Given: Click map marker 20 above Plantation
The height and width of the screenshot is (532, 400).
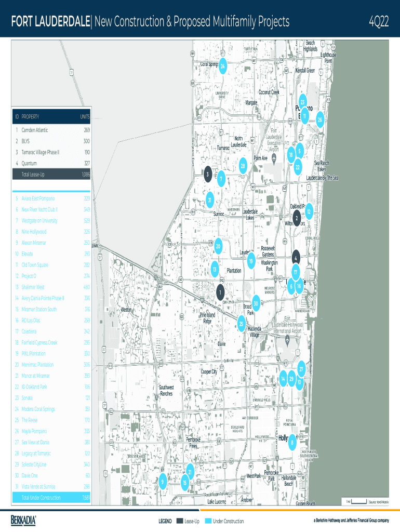Looking at the screenshot, I should tap(218, 246).
